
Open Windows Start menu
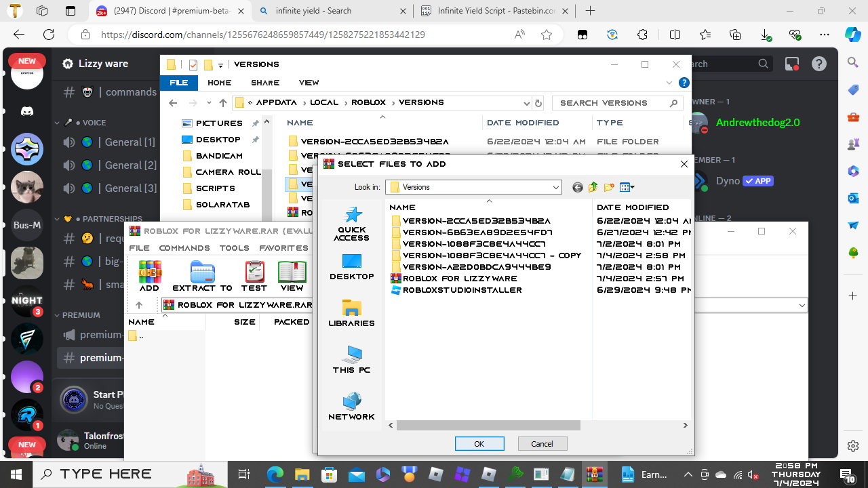pos(16,474)
